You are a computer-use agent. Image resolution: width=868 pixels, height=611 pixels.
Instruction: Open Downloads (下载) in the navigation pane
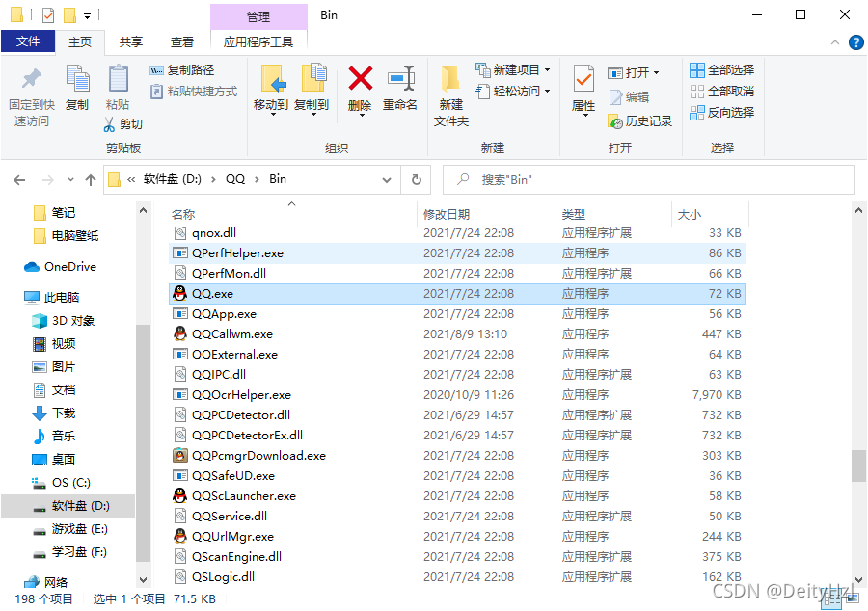54,413
